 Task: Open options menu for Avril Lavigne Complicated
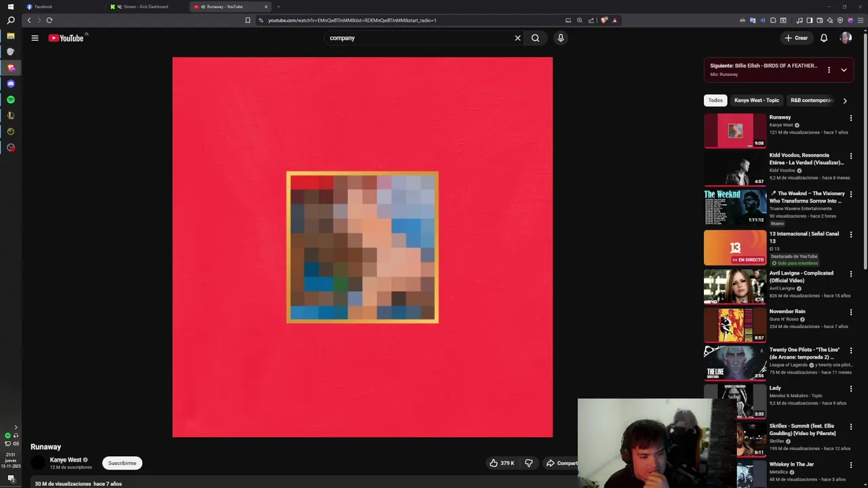coord(851,274)
